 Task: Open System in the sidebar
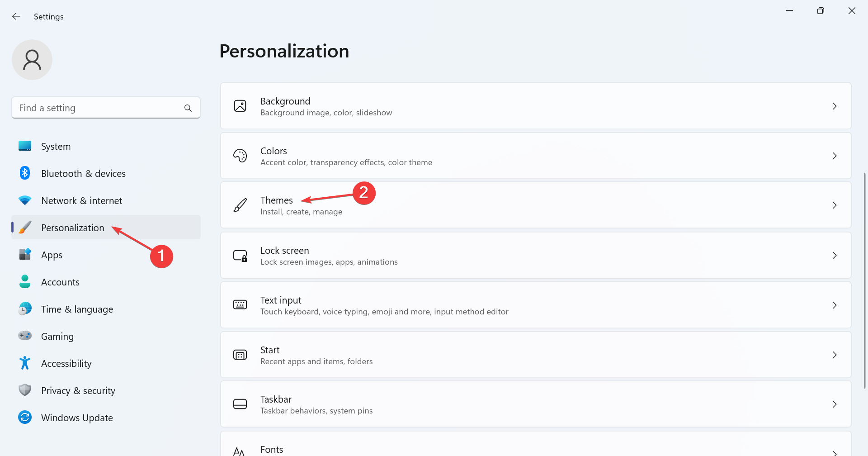[x=56, y=147]
